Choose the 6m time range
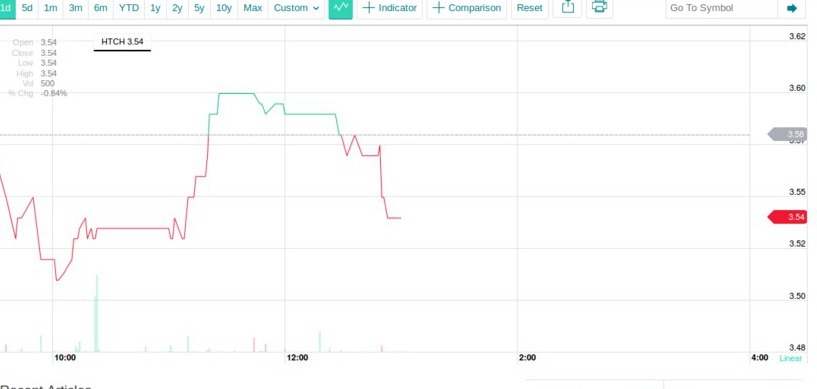This screenshot has width=817, height=389. [101, 8]
